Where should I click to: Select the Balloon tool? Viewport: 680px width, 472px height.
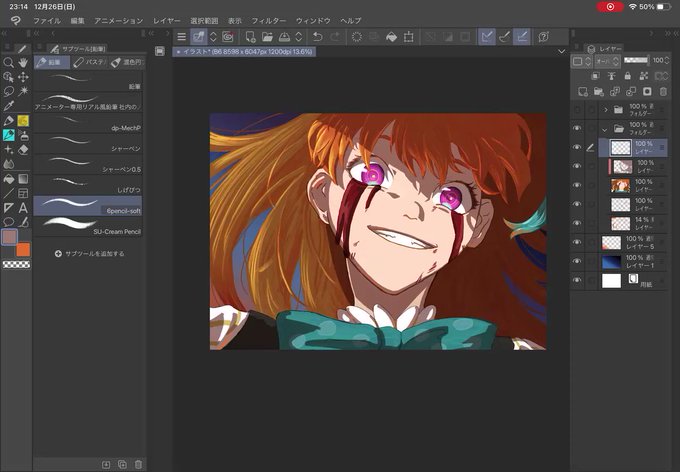coord(8,222)
